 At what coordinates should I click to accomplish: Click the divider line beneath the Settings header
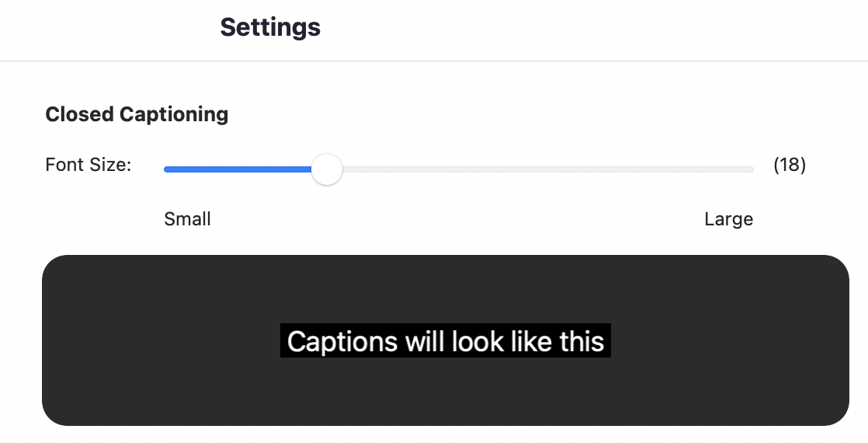coord(434,60)
